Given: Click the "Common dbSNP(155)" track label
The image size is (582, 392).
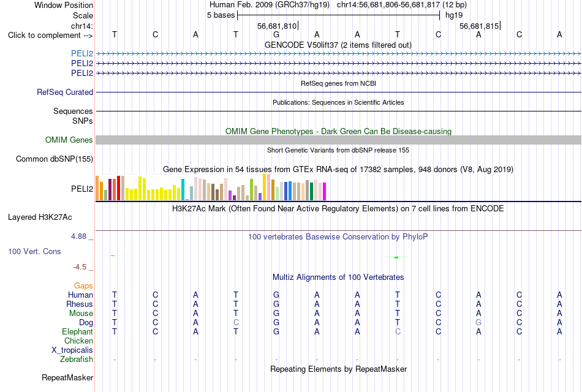Looking at the screenshot, I should click(54, 159).
